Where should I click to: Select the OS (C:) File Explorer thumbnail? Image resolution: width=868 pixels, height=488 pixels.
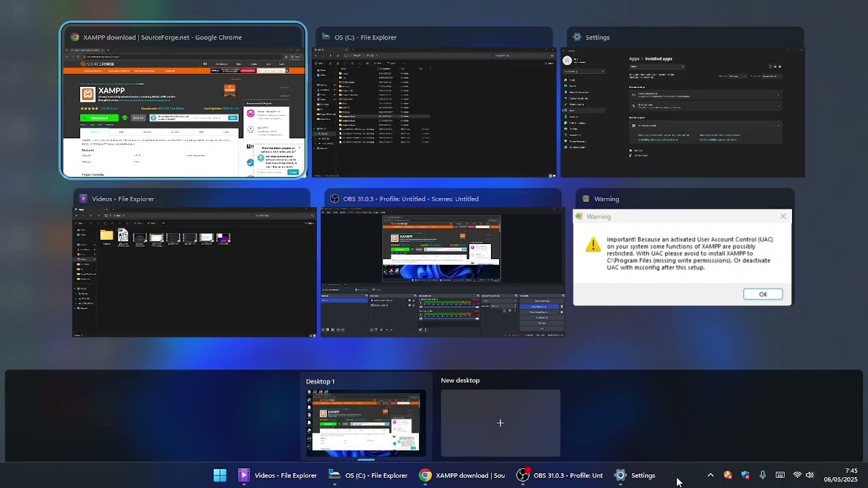(433, 113)
